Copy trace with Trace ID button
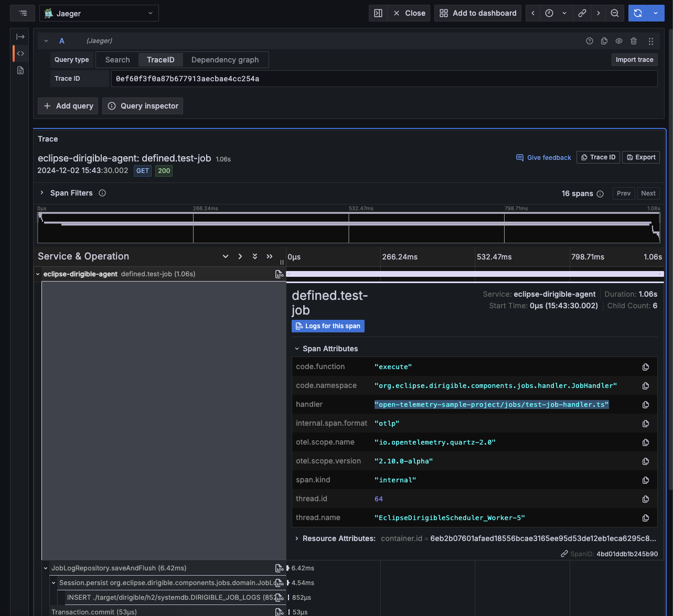673x616 pixels. (x=599, y=157)
